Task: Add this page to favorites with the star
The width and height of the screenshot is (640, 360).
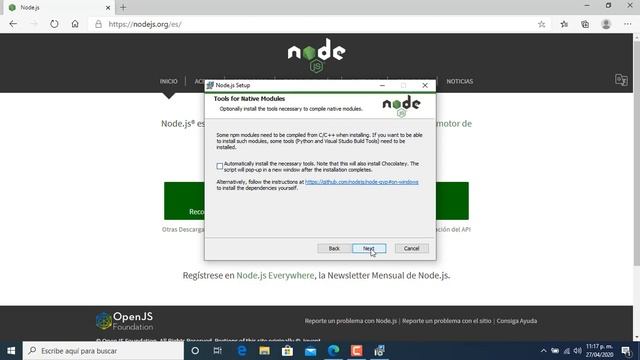Action: point(542,24)
